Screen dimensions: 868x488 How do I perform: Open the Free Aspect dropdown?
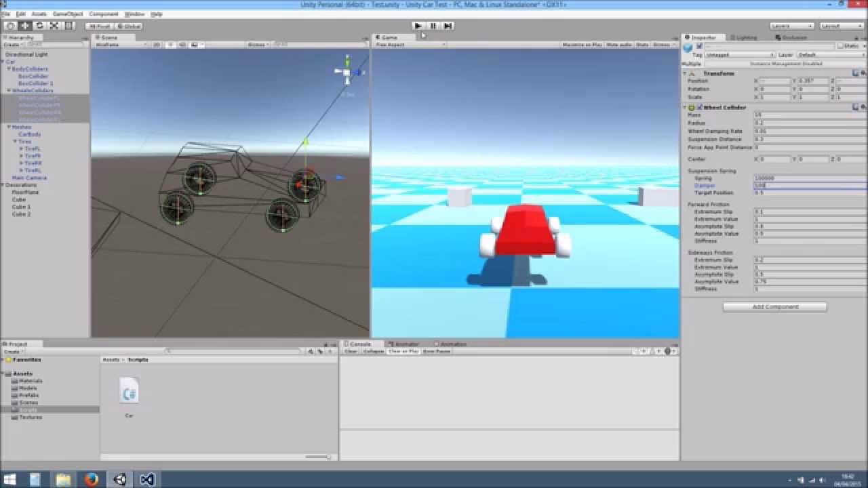[x=410, y=45]
